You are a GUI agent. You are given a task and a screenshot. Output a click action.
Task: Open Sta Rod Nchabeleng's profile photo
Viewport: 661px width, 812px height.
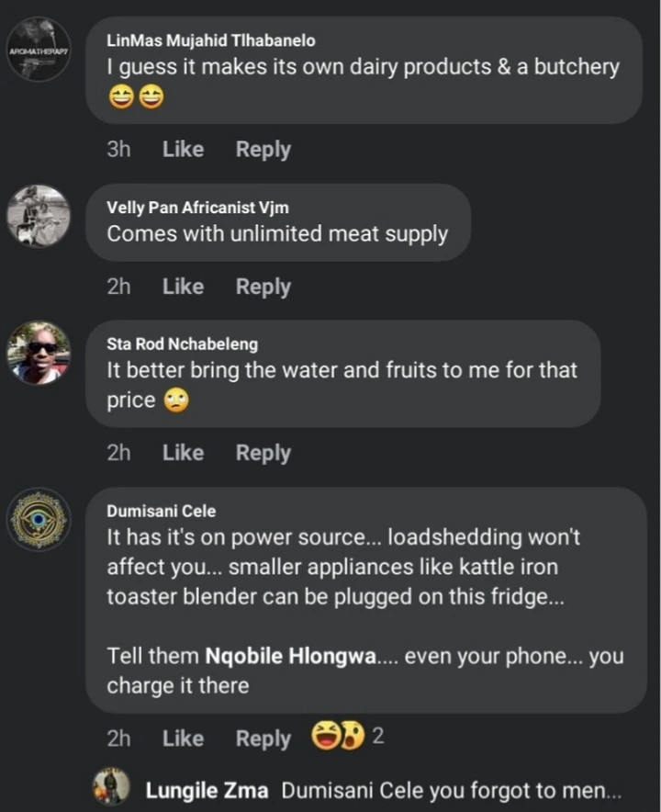tap(39, 353)
